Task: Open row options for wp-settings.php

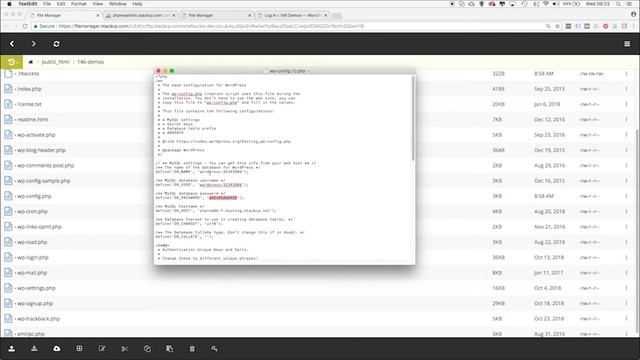Action: click(x=626, y=288)
